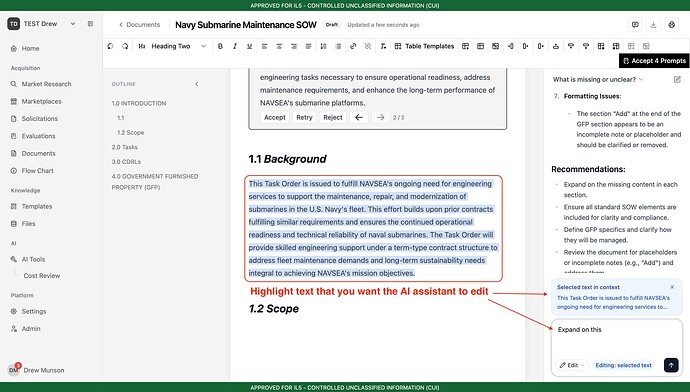Image resolution: width=690 pixels, height=392 pixels.
Task: Send the AI prompt with arrow button
Action: (x=671, y=365)
